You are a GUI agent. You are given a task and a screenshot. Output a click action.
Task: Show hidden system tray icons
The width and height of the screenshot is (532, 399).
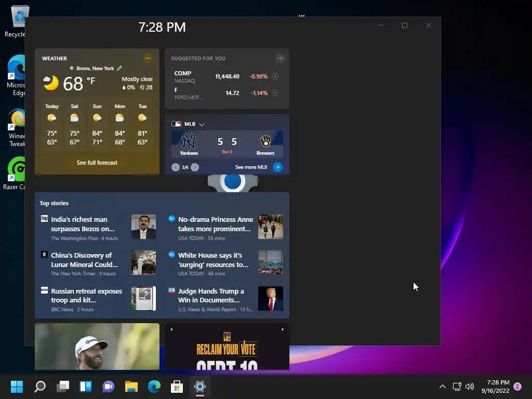pyautogui.click(x=443, y=387)
